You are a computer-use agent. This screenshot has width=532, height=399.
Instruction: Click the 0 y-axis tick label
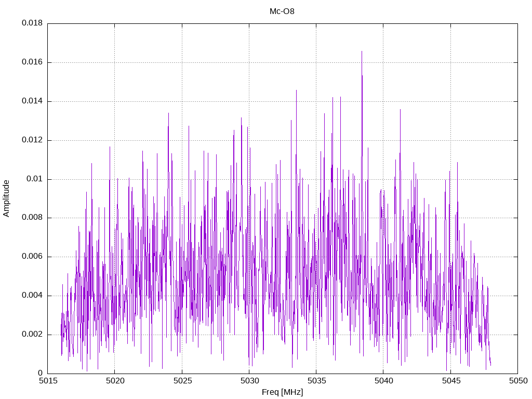[41, 373]
